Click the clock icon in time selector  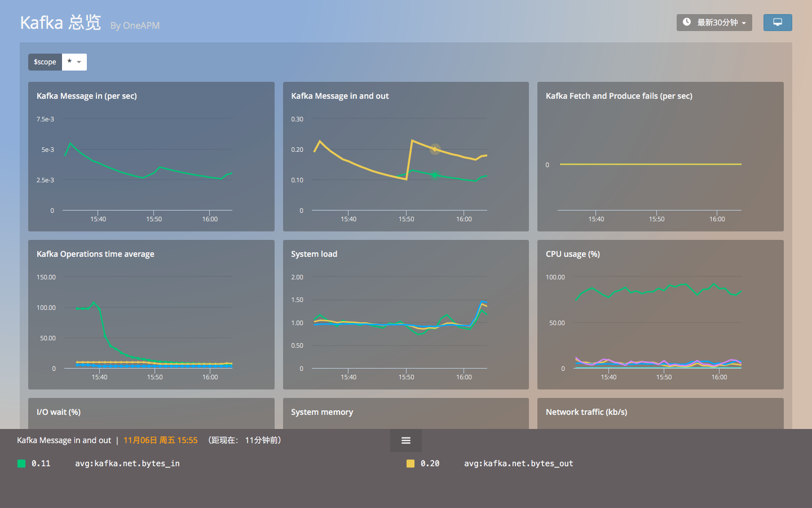point(687,22)
